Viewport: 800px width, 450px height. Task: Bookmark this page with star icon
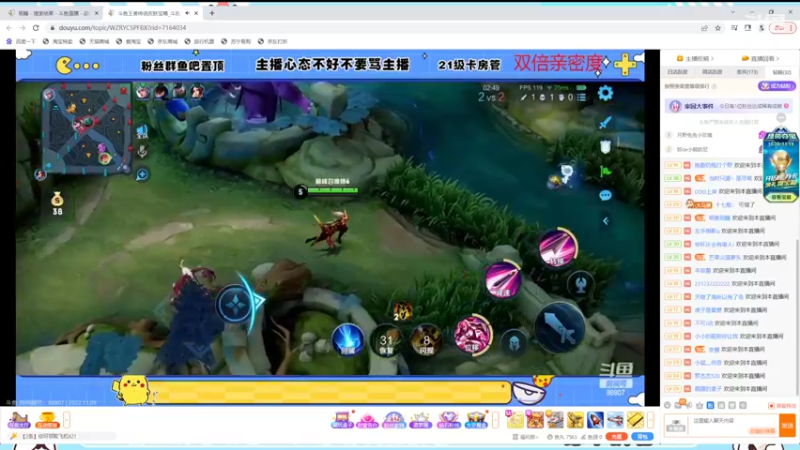click(718, 28)
